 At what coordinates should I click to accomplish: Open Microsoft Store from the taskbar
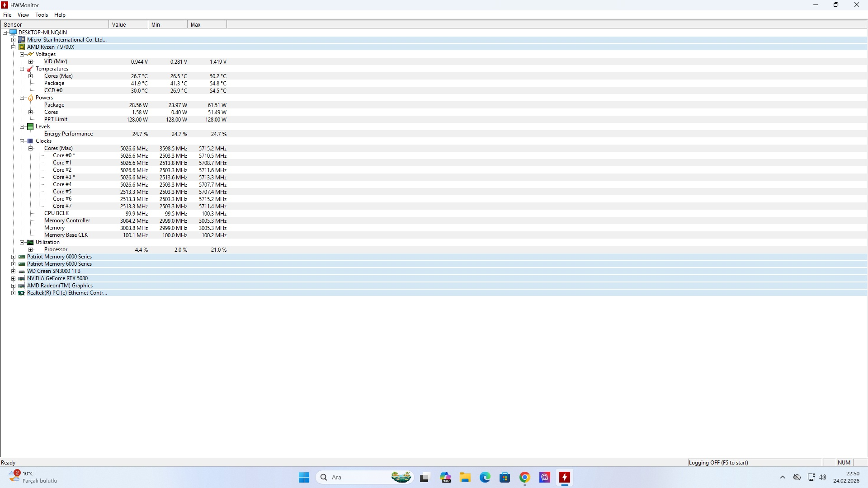tap(505, 477)
